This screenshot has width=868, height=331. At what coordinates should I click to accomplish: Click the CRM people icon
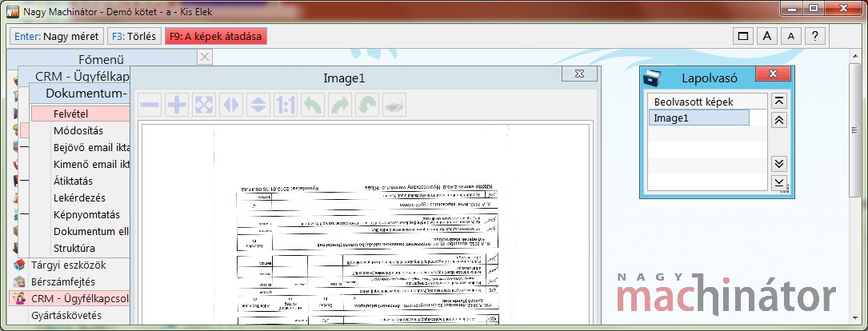pyautogui.click(x=19, y=299)
